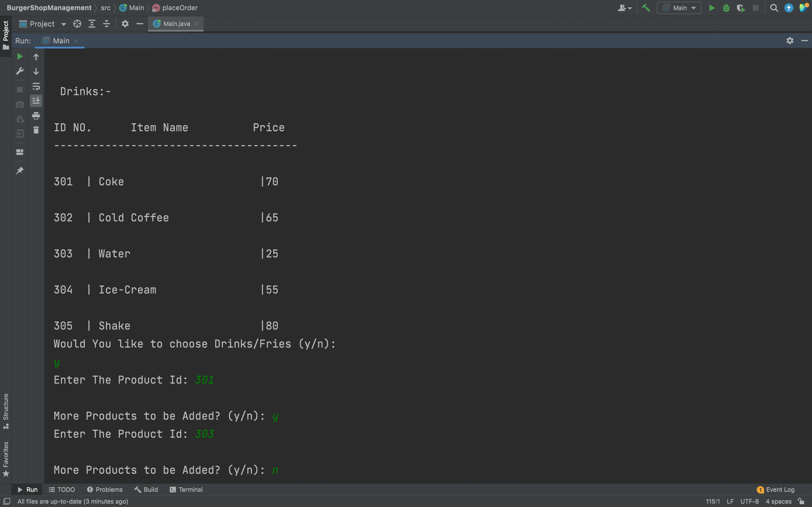Click the Build project hammer icon

coord(646,8)
